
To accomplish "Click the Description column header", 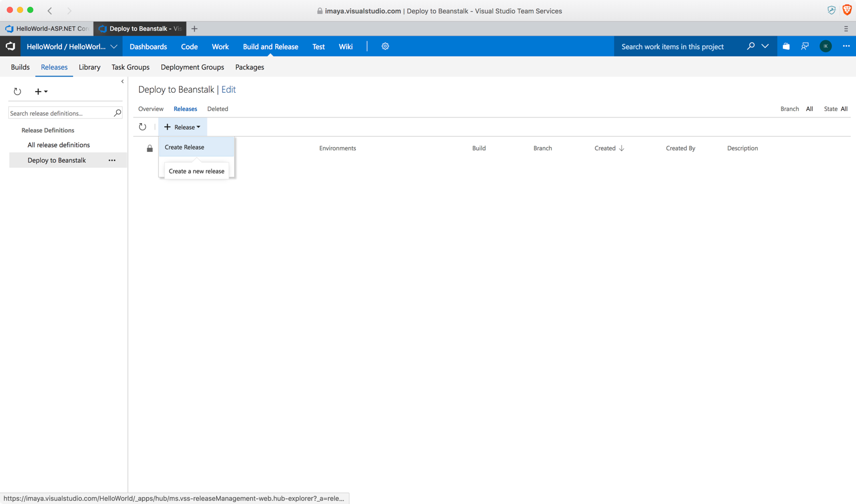I will [x=743, y=148].
